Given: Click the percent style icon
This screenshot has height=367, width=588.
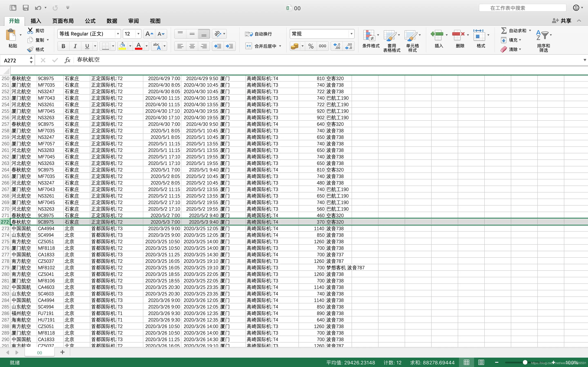Looking at the screenshot, I should (311, 46).
